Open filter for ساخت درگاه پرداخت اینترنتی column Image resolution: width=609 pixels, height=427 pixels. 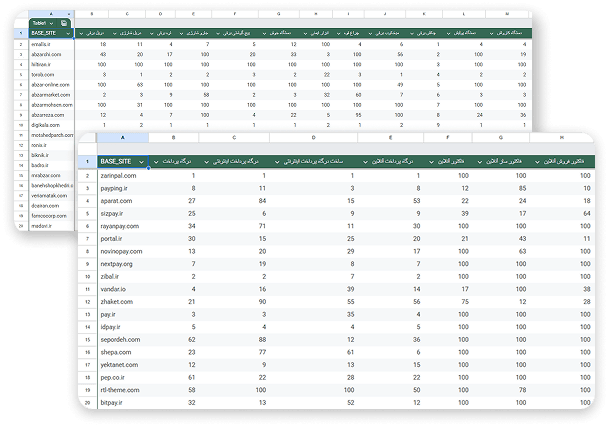coord(277,162)
